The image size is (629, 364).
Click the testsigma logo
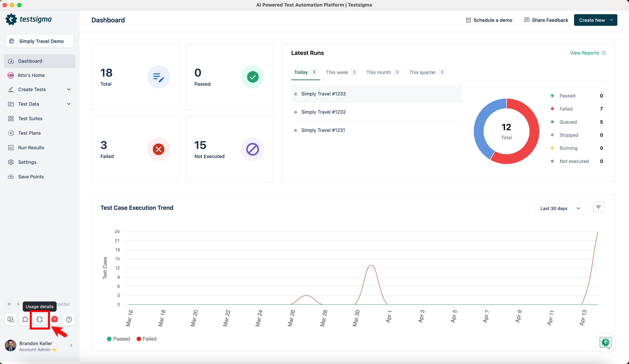(28, 19)
